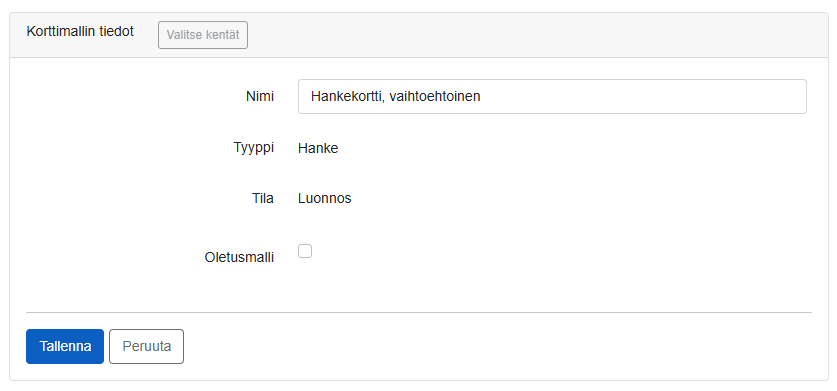Click the Tila label
This screenshot has width=837, height=391.
263,199
